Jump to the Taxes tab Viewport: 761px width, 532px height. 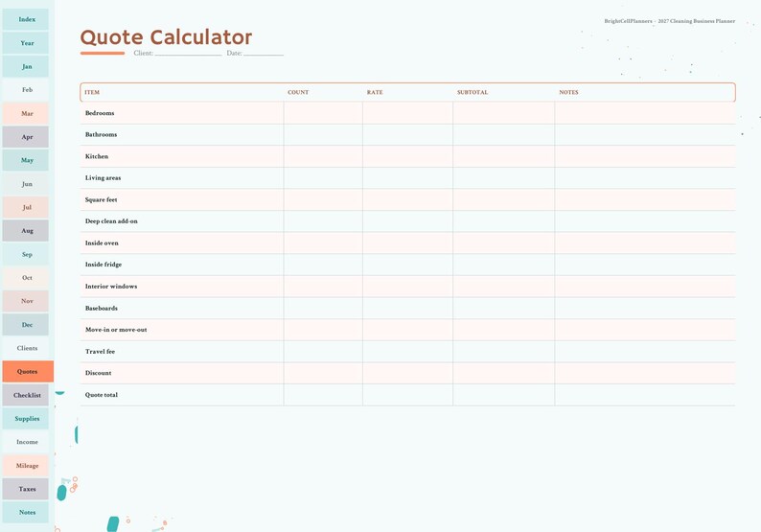[26, 489]
